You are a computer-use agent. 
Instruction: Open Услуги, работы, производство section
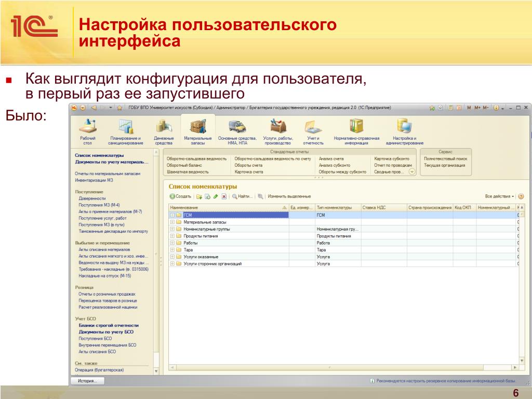click(x=278, y=132)
